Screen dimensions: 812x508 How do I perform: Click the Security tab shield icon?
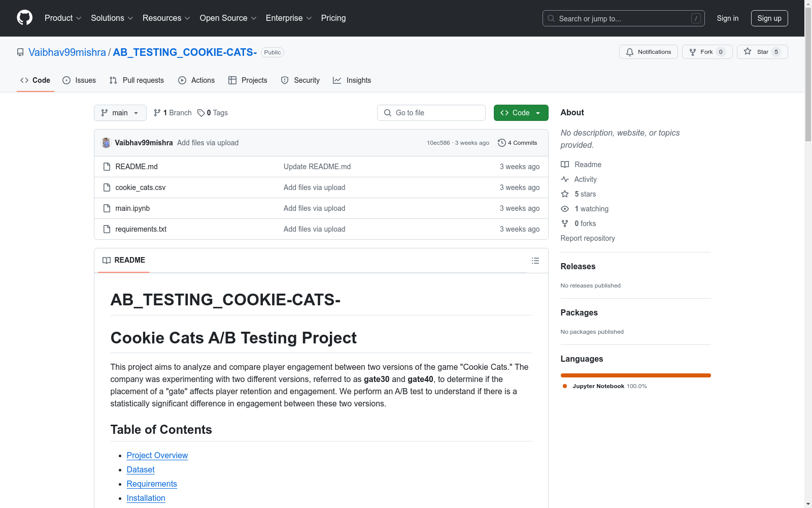[x=285, y=80]
